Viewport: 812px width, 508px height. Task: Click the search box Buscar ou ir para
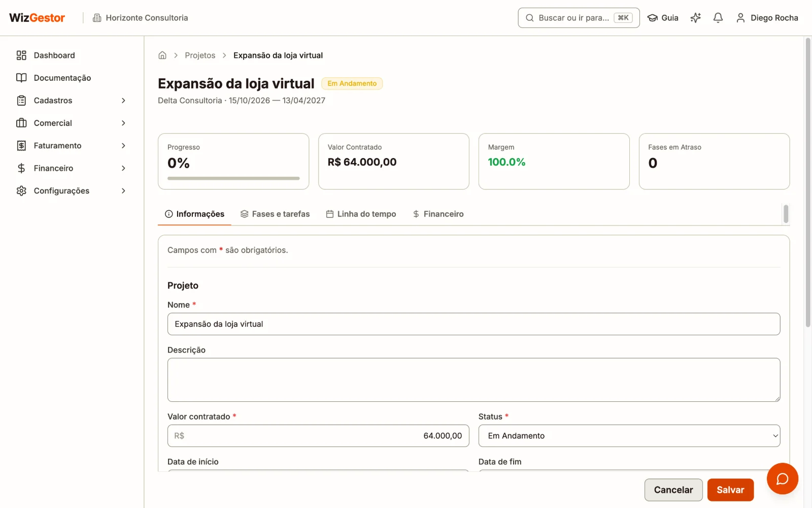(x=579, y=18)
